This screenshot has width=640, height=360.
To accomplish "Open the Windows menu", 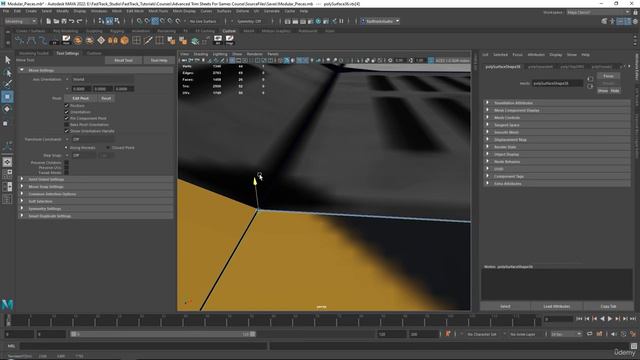I will (x=99, y=11).
